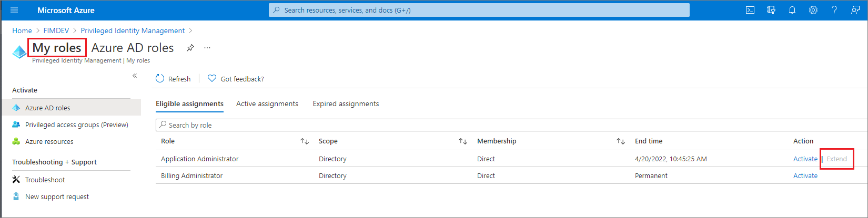Sort the table by Membership column arrows
This screenshot has width=868, height=218.
coord(621,141)
